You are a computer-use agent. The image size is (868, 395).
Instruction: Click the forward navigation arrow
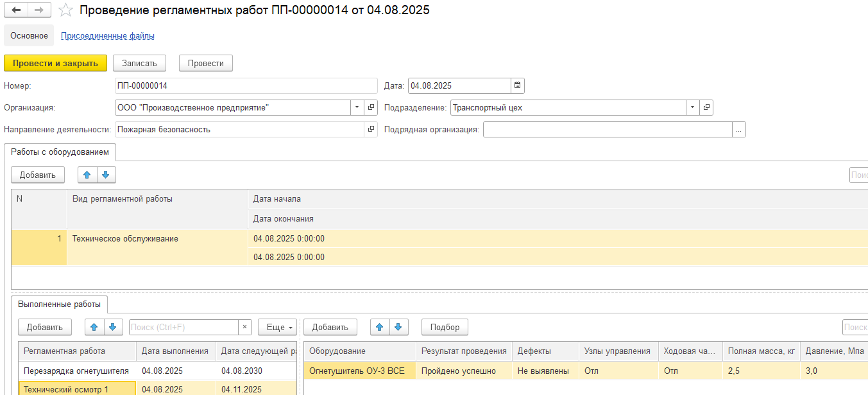[38, 10]
